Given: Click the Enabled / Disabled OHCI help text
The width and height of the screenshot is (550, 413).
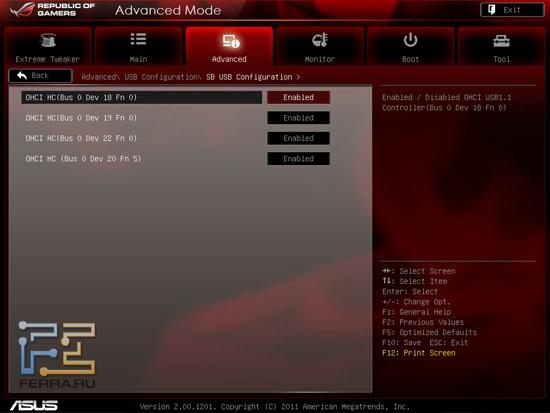Looking at the screenshot, I should [447, 102].
